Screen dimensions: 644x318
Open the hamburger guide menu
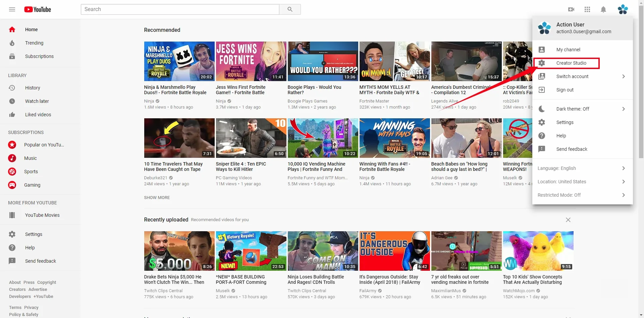tap(12, 9)
